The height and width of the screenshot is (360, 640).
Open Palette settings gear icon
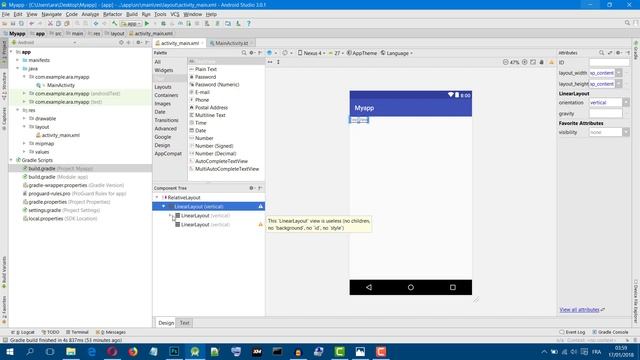tap(251, 53)
